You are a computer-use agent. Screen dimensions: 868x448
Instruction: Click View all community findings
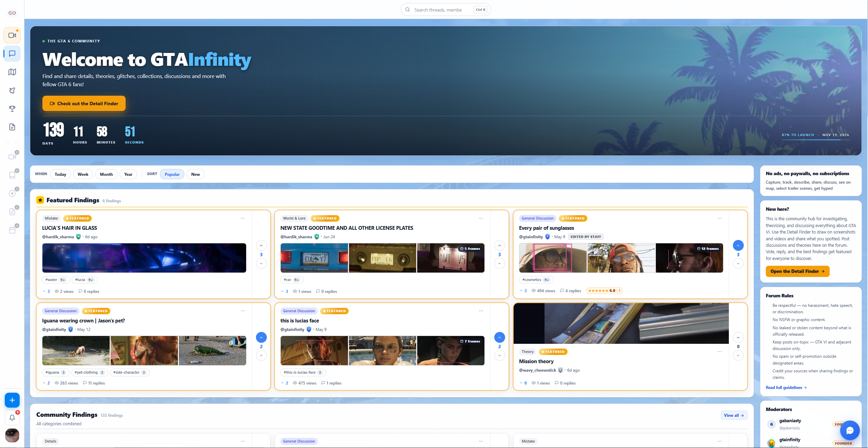click(x=734, y=415)
